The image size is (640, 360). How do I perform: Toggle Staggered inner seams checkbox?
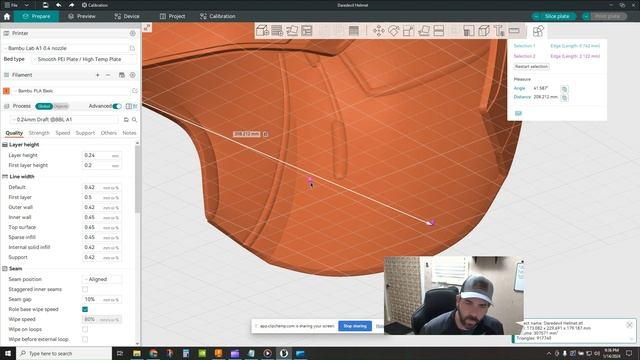85,289
